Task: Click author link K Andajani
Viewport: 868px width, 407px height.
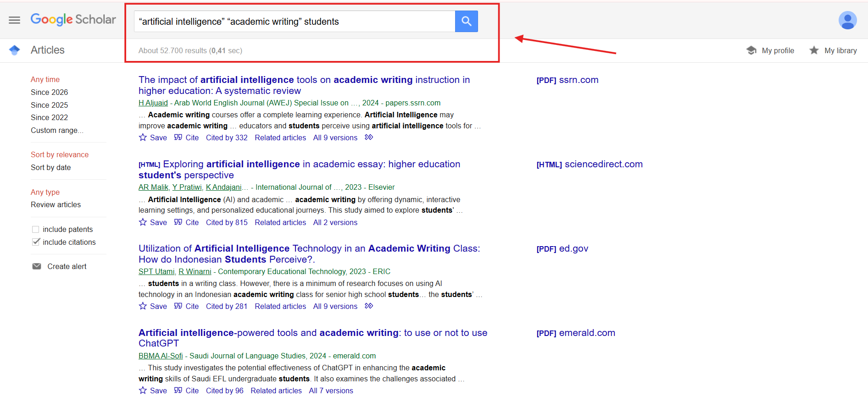Action: (223, 187)
